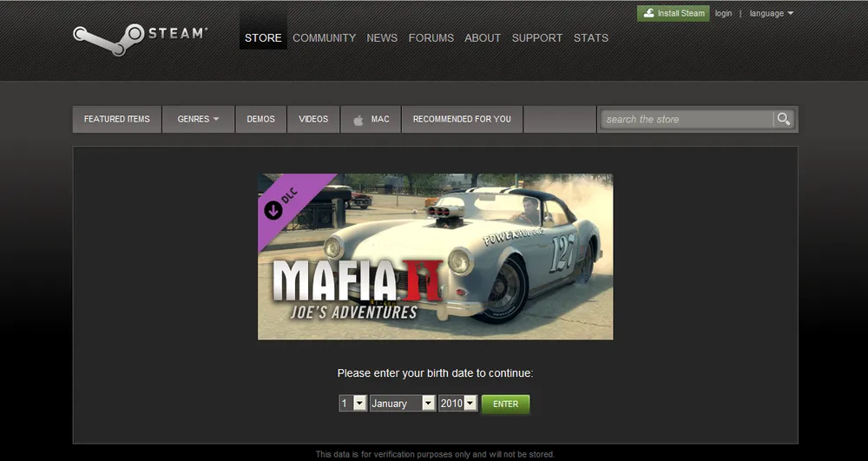Click the Install Steam button
The width and height of the screenshot is (868, 461).
(x=674, y=13)
